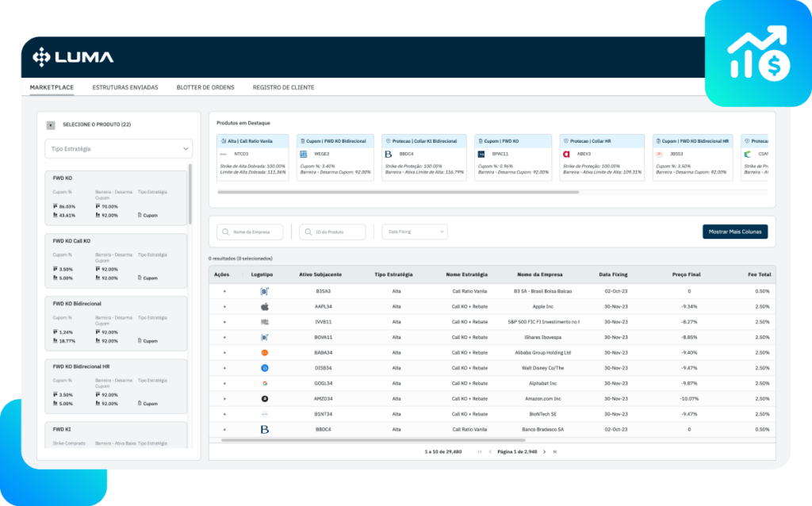The width and height of the screenshot is (812, 506).
Task: Click the growth chart dollar icon
Action: (757, 53)
